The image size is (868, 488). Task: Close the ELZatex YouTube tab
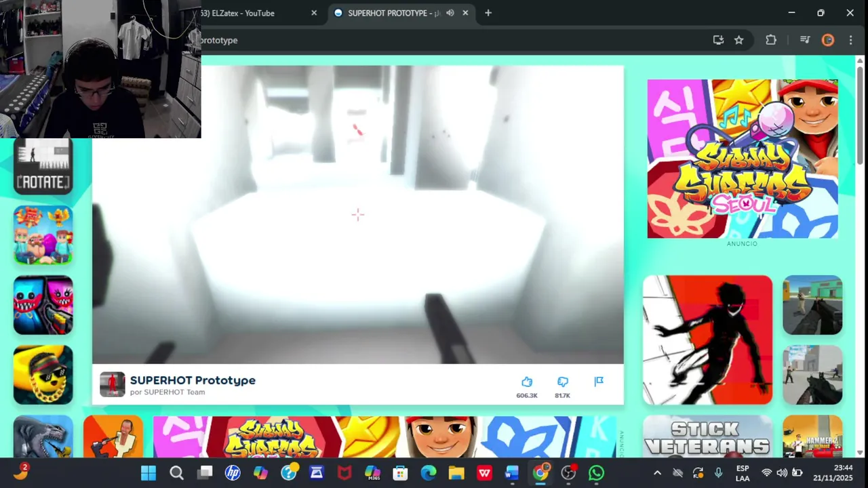pos(314,13)
